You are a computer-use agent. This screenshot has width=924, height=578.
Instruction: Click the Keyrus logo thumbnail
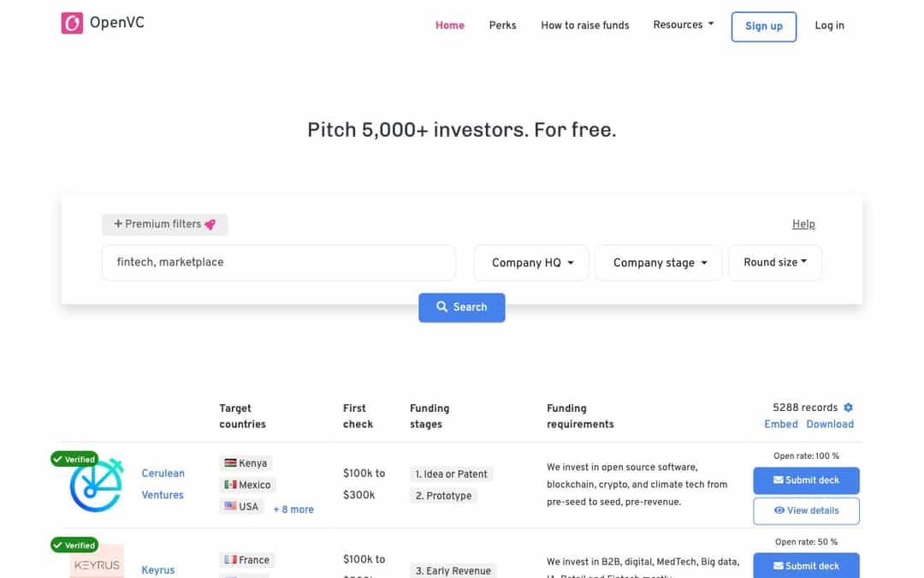pos(95,563)
